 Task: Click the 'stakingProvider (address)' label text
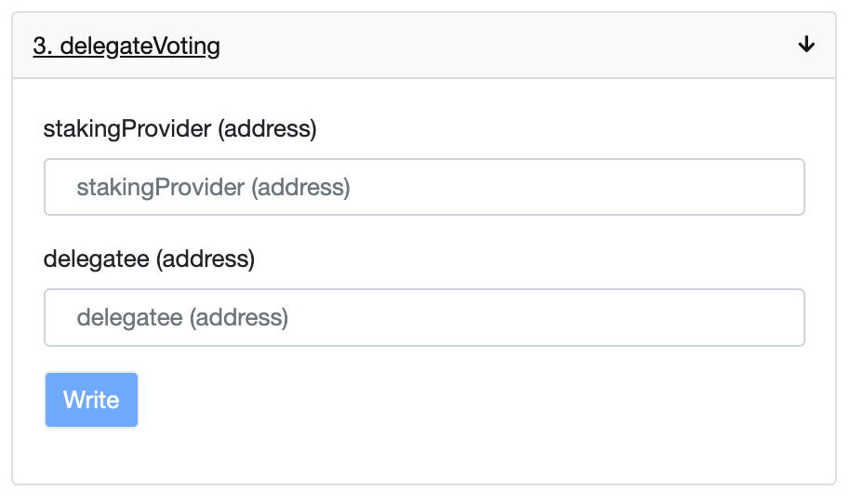click(x=180, y=129)
